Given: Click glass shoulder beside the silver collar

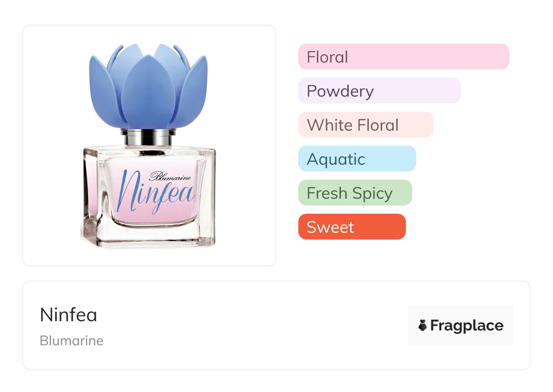Looking at the screenshot, I should [102, 151].
